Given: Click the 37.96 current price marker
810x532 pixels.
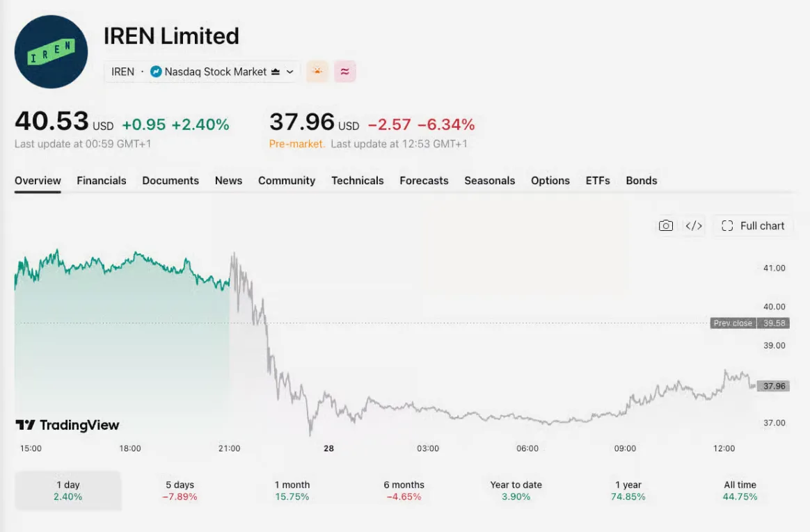Looking at the screenshot, I should pyautogui.click(x=773, y=386).
